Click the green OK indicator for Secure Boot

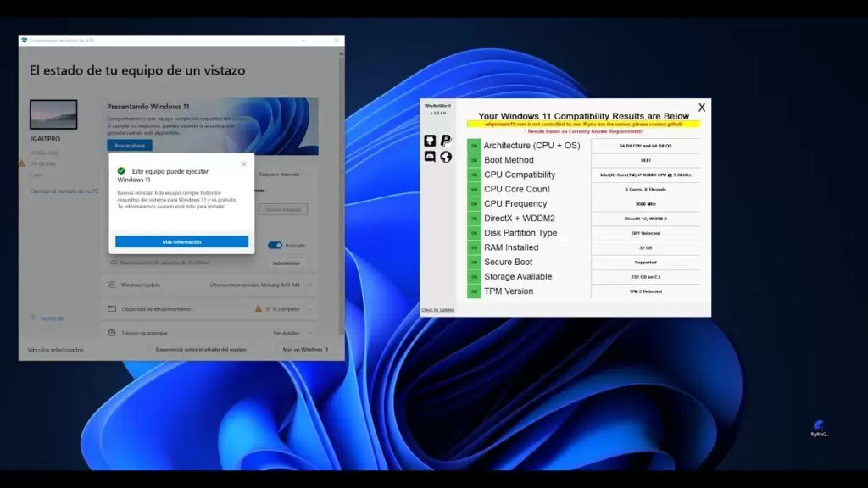point(474,263)
